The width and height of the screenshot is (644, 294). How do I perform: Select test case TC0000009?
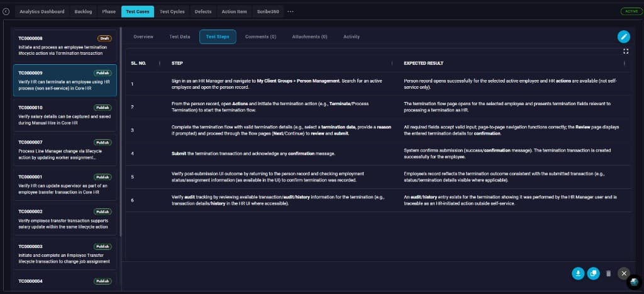coord(65,80)
